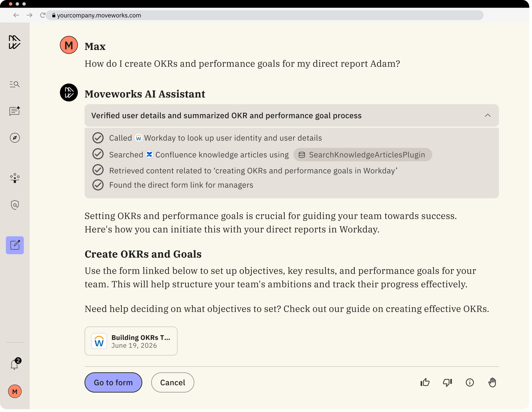532x412 pixels.
Task: Go back in browser
Action: click(x=16, y=15)
